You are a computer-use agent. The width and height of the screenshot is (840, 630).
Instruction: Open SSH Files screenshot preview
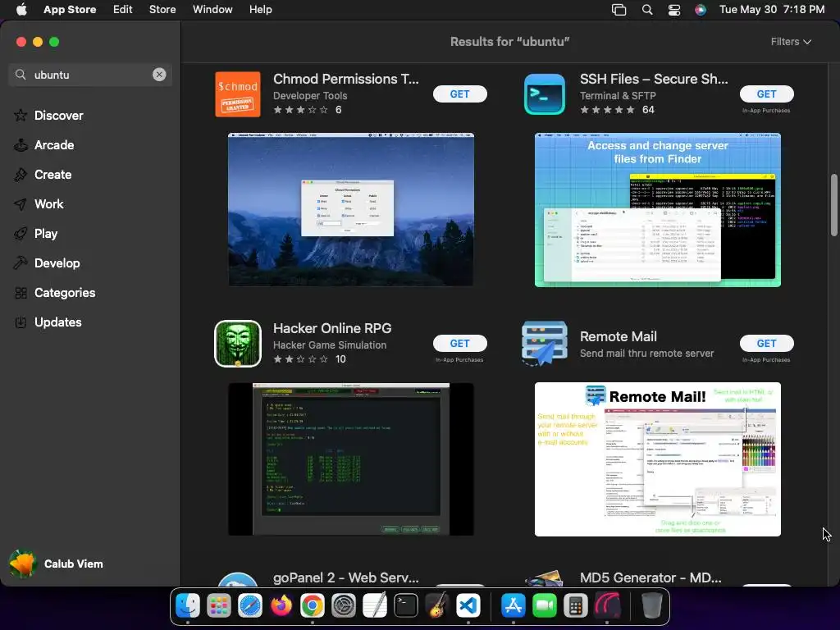[x=657, y=209]
